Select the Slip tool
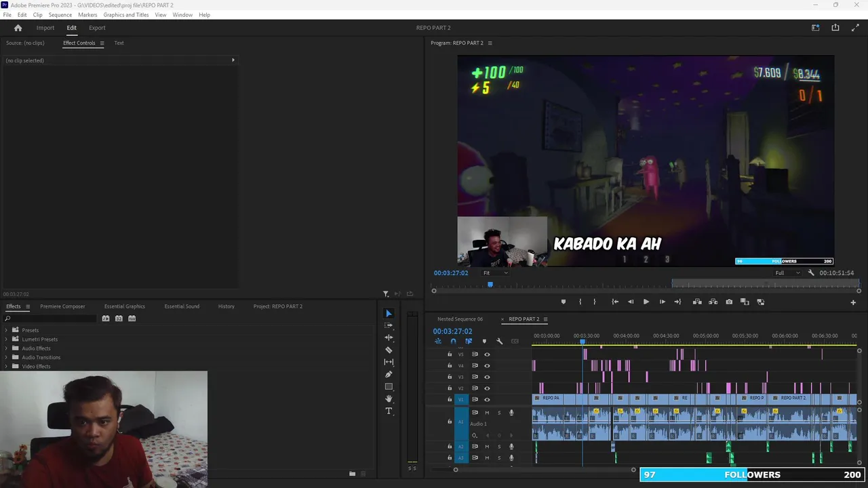 coord(389,362)
